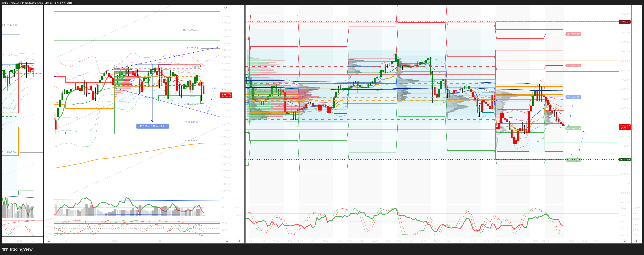Toggle auto-scale A button on the intraday chart
Viewport: 644px width, 255px height.
(625, 241)
